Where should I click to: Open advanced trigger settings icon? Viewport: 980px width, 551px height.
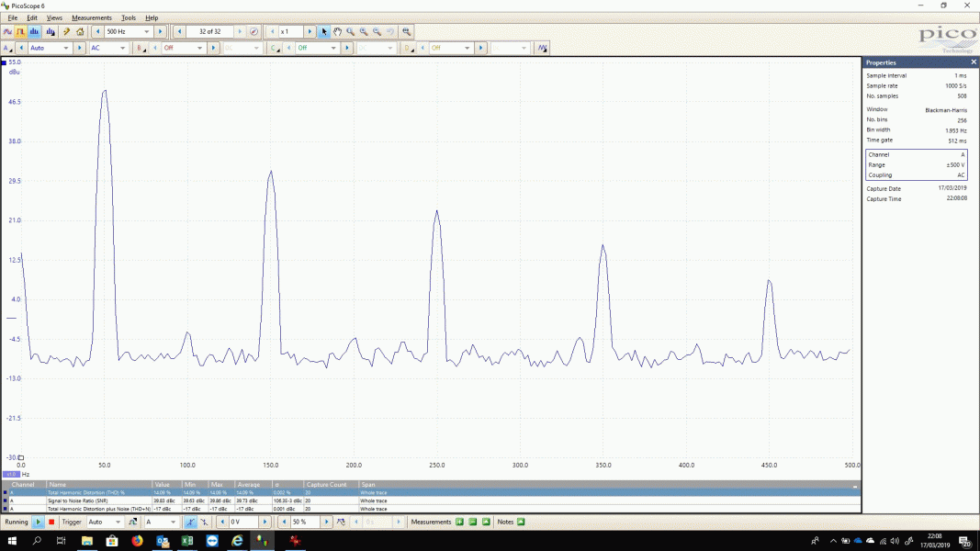coord(132,522)
